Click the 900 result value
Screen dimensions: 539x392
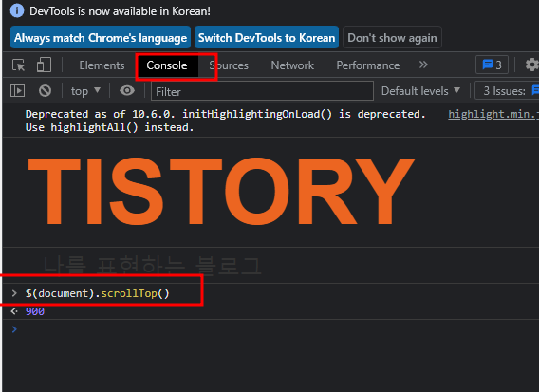[x=35, y=311]
